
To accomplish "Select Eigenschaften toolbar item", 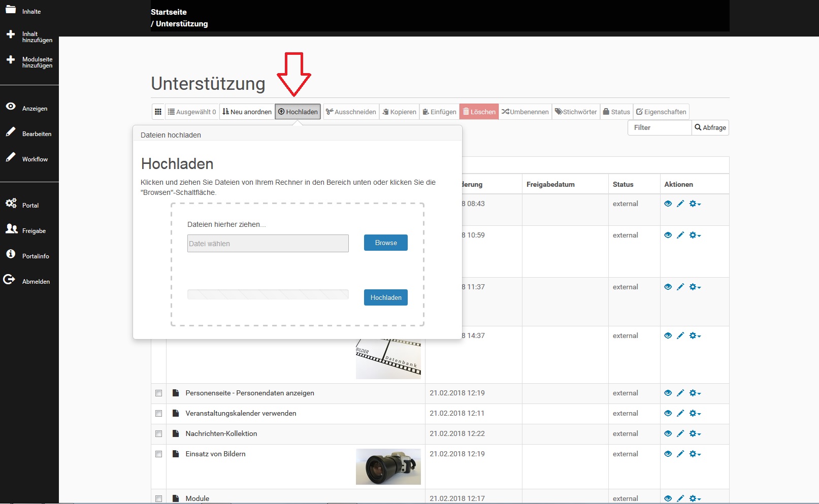I will click(x=661, y=112).
